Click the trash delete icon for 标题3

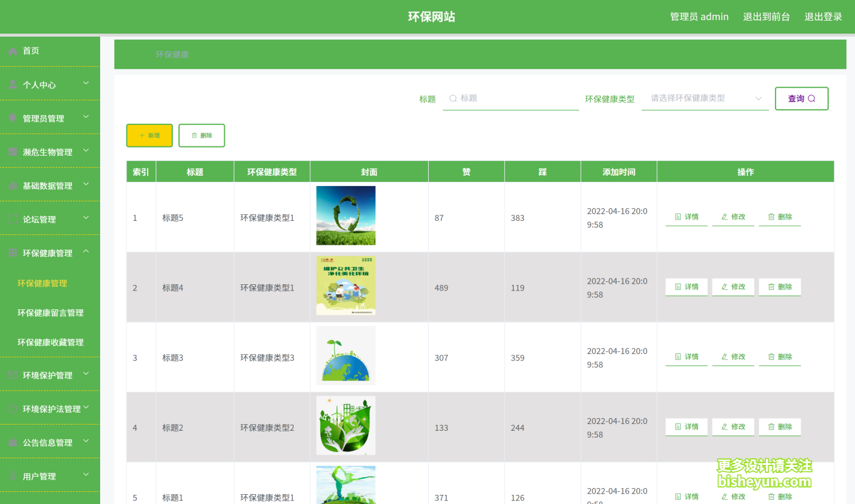770,356
